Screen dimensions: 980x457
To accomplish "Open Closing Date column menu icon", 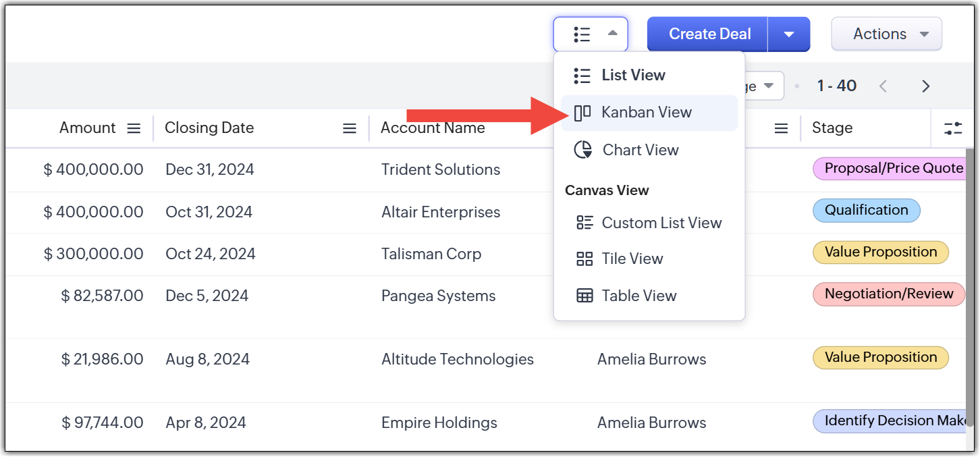I will pyautogui.click(x=350, y=128).
